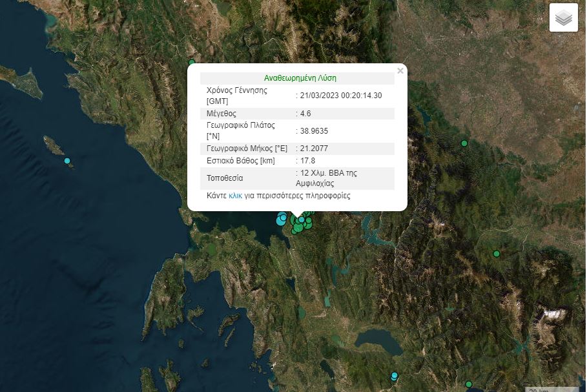Select the cyan marker near the western island
The image size is (587, 392).
click(x=67, y=160)
